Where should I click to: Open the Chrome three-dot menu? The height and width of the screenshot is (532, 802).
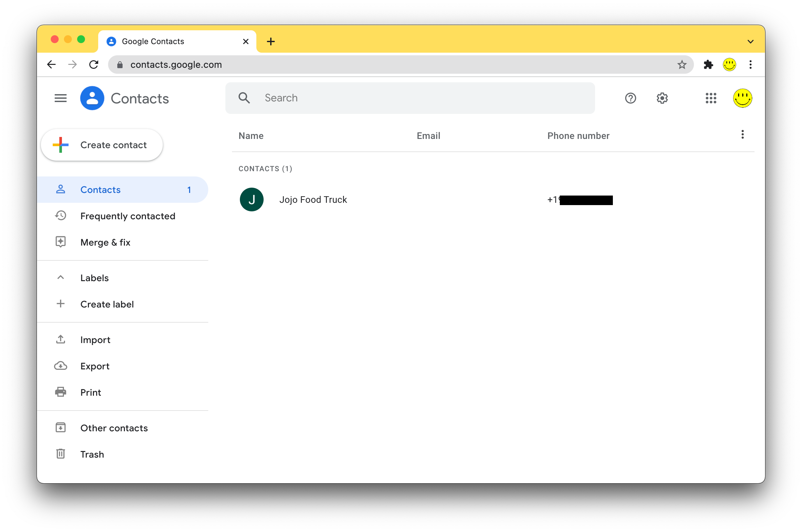tap(750, 65)
